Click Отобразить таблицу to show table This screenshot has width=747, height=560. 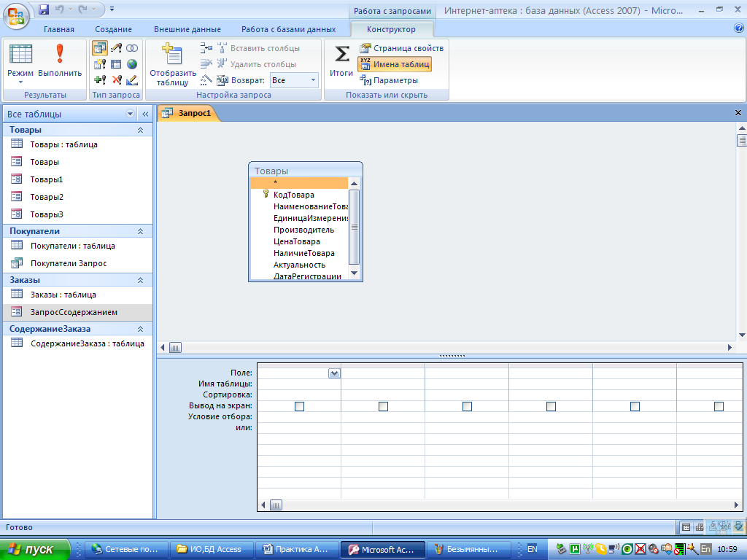172,64
